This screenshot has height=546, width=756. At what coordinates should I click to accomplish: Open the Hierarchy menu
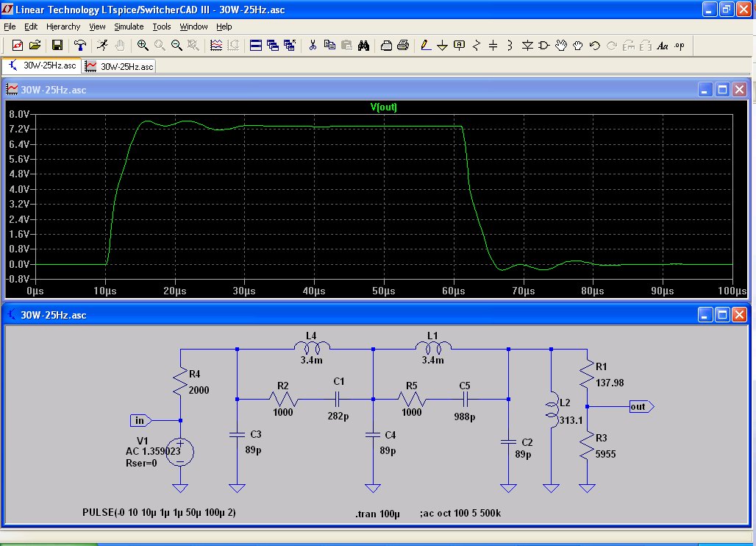(63, 26)
